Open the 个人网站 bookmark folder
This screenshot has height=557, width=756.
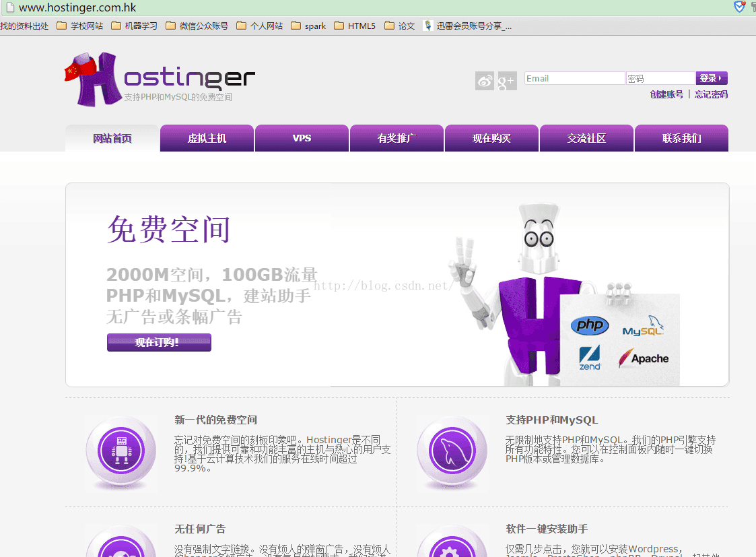(x=260, y=26)
